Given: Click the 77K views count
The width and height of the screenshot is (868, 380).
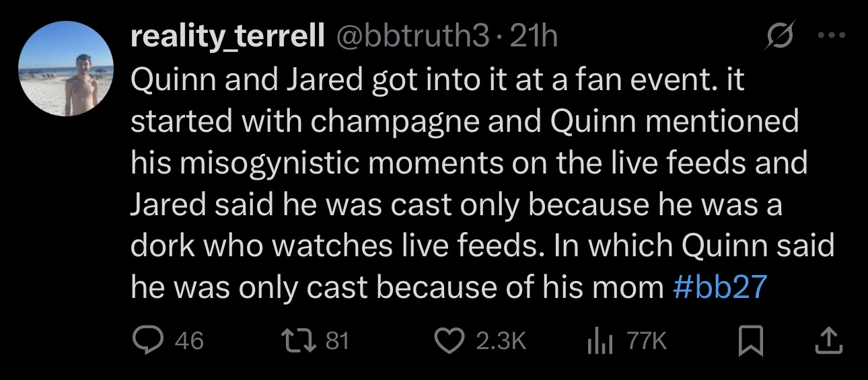Looking at the screenshot, I should (647, 341).
